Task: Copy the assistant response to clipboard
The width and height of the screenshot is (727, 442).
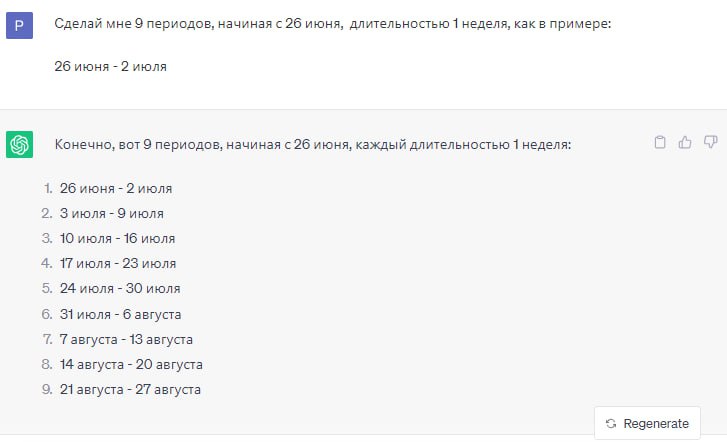Action: point(660,142)
